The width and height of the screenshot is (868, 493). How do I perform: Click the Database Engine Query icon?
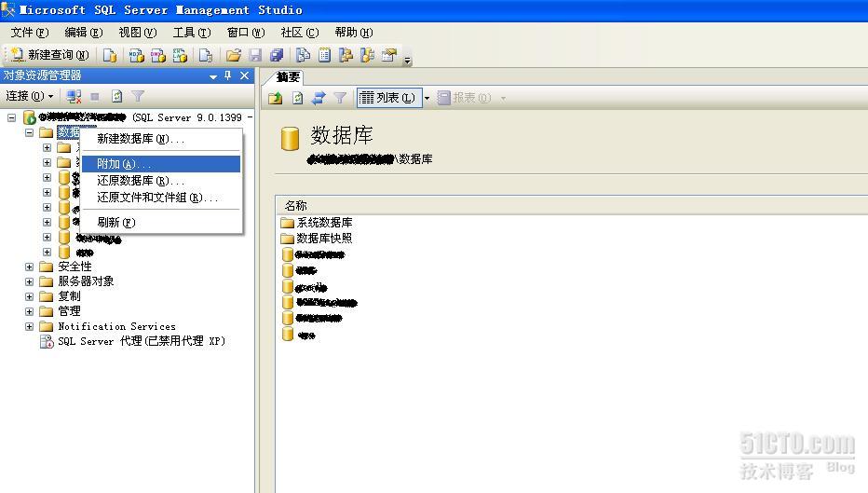[x=110, y=55]
